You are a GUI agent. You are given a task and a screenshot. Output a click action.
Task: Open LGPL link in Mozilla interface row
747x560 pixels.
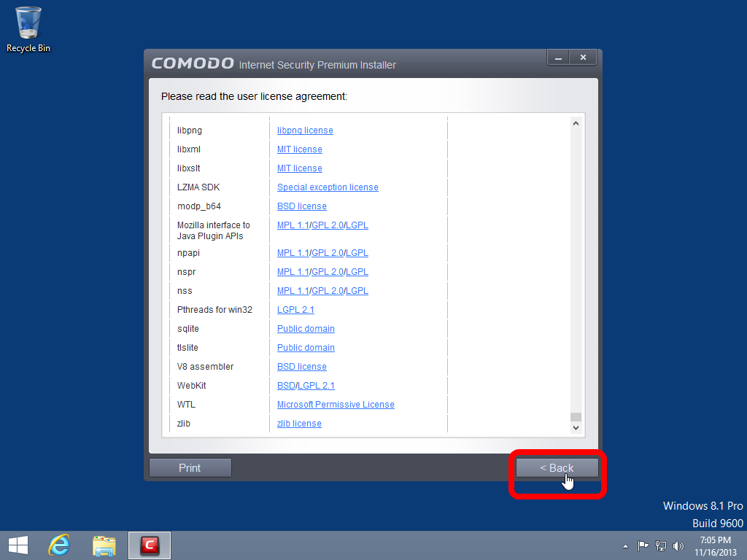tap(357, 225)
